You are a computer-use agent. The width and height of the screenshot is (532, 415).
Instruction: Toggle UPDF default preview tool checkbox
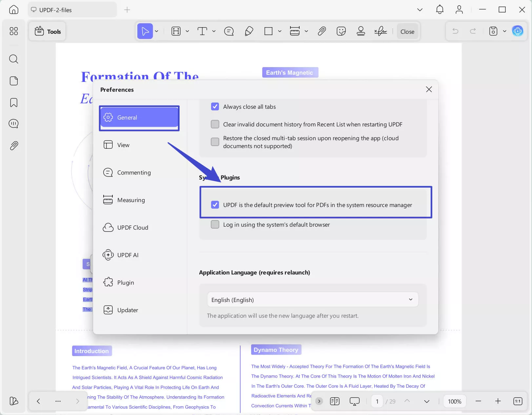(215, 205)
